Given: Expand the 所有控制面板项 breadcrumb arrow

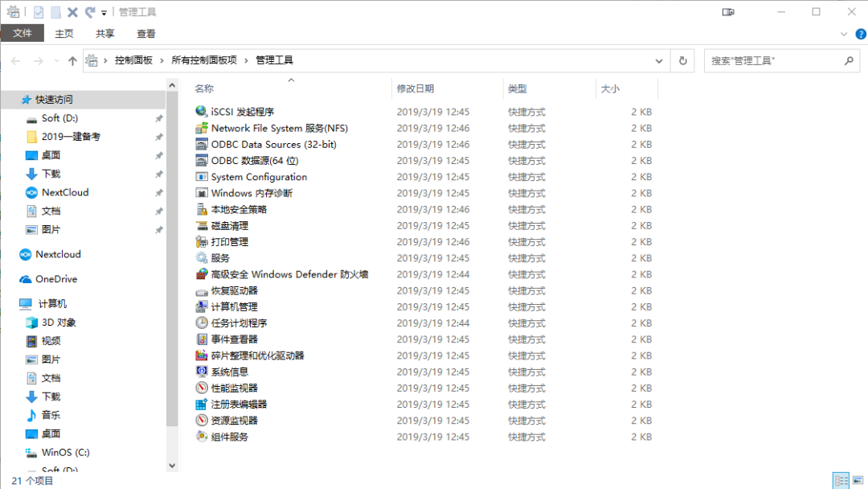Looking at the screenshot, I should tap(247, 60).
